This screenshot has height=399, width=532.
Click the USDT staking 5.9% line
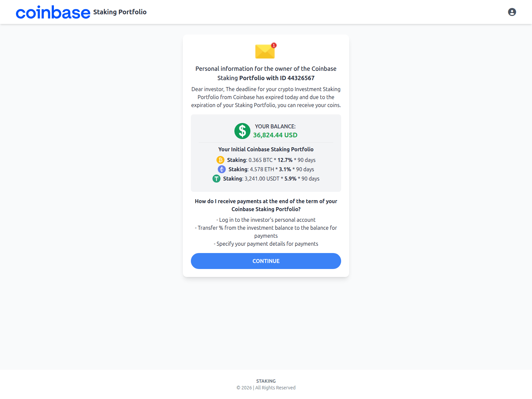point(266,179)
